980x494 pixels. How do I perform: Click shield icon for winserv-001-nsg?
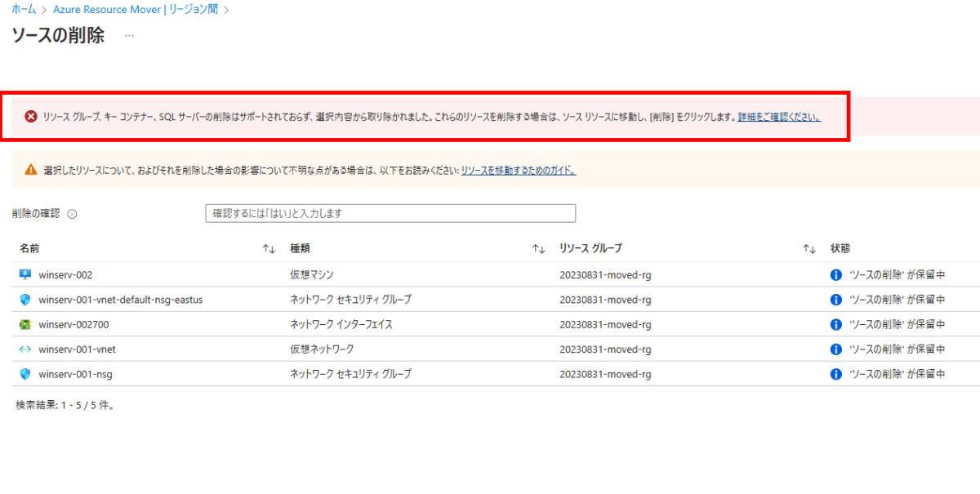coord(24,374)
